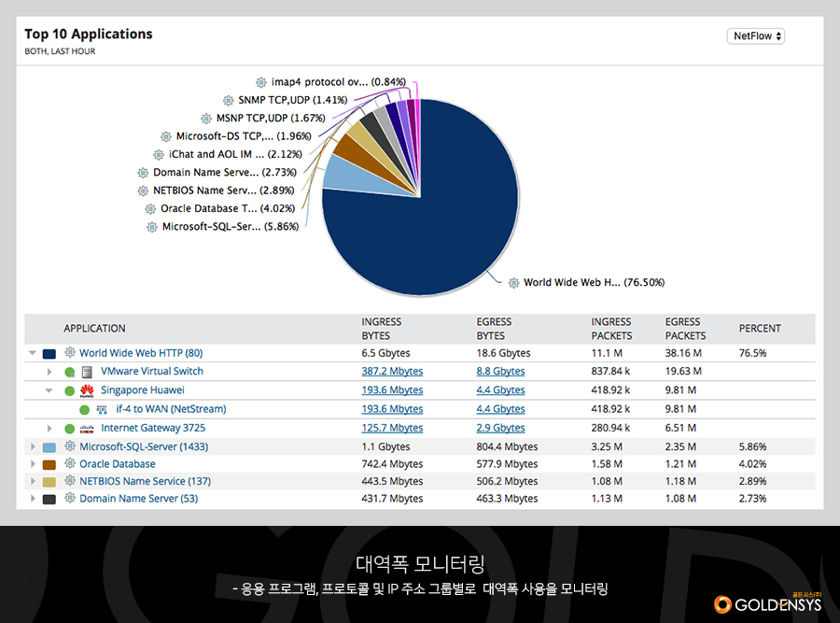The image size is (840, 623).
Task: Click the EGRESS BYTES column header
Action: (494, 329)
